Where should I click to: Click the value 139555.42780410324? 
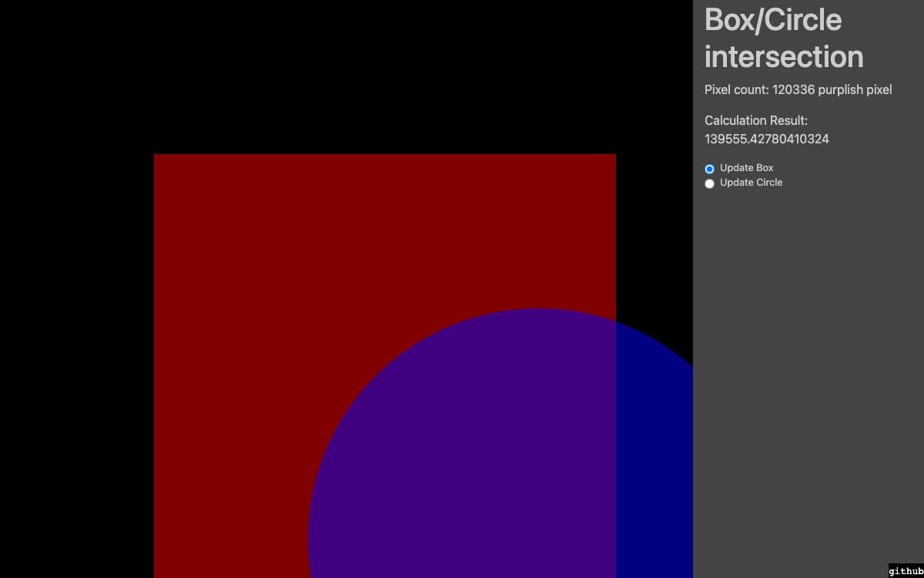(767, 139)
